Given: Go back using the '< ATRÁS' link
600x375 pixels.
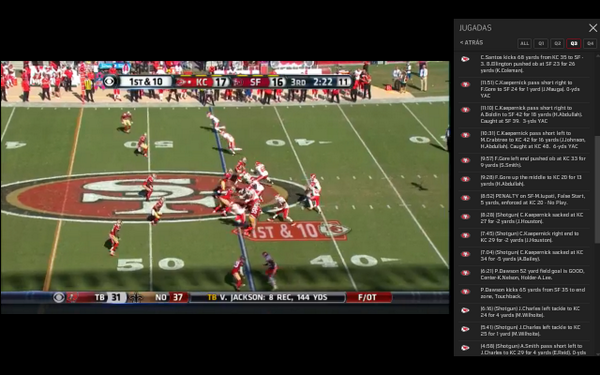Looking at the screenshot, I should tap(471, 42).
